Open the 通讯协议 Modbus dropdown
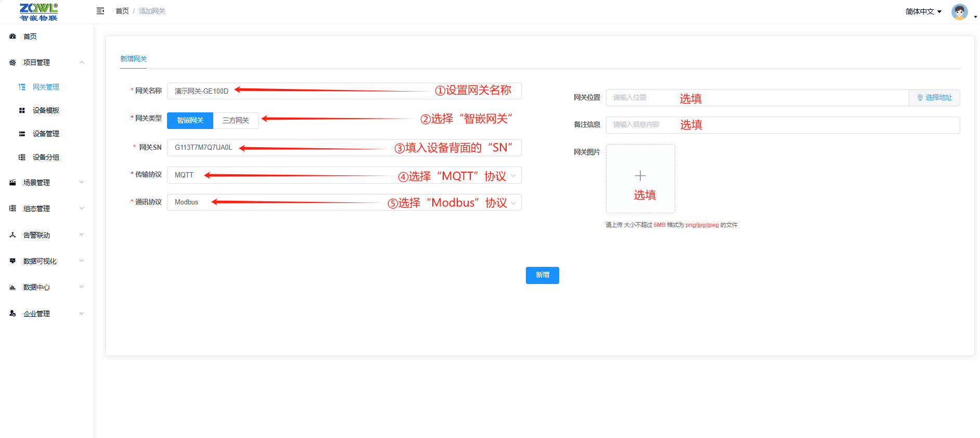The image size is (980, 438). coord(343,202)
